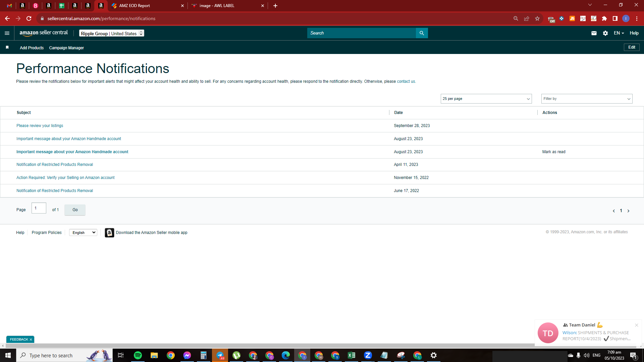Open the Seller Central hamburger menu
The height and width of the screenshot is (362, 644).
coord(7,33)
